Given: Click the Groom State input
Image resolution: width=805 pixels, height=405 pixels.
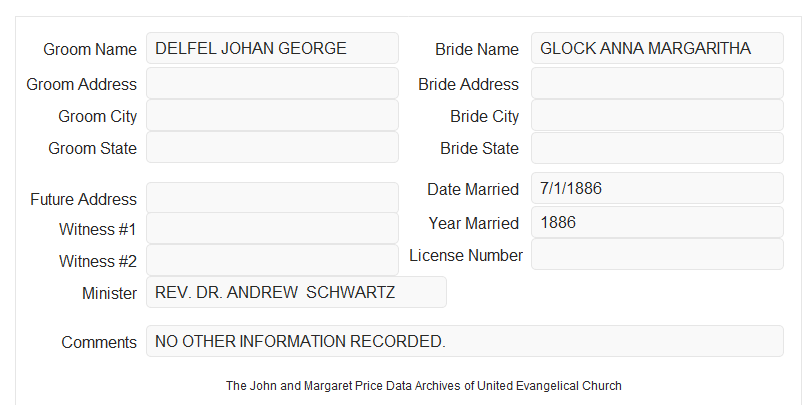Looking at the screenshot, I should (272, 147).
